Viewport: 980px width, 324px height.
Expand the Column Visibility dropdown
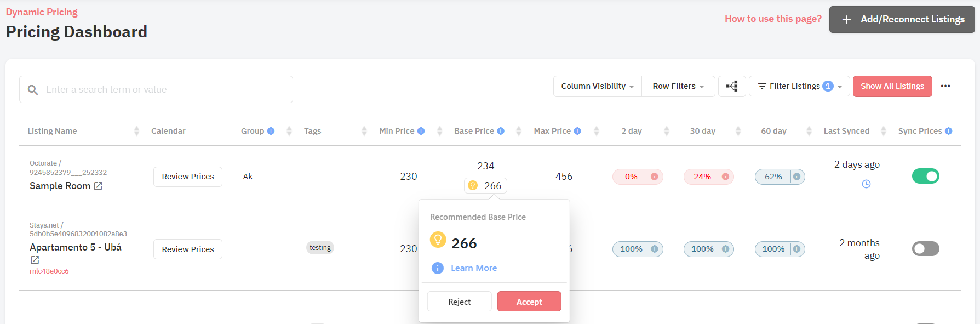tap(598, 86)
